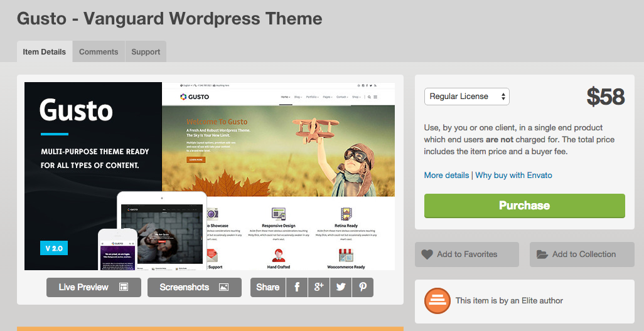
Task: Switch to the Item Details tab
Action: 45,51
